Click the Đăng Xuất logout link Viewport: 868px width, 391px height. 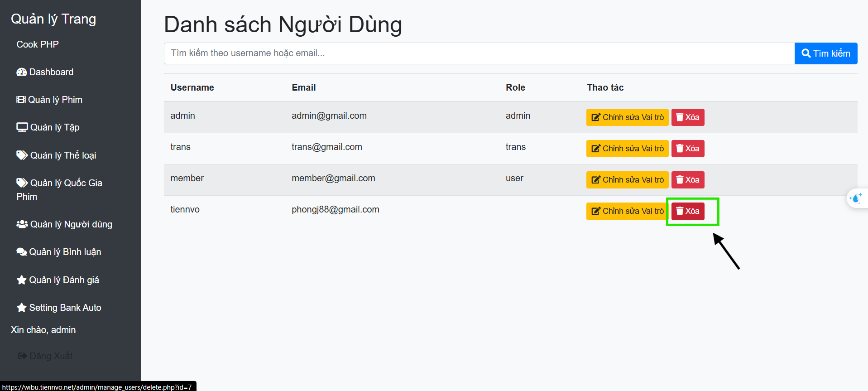pyautogui.click(x=45, y=356)
